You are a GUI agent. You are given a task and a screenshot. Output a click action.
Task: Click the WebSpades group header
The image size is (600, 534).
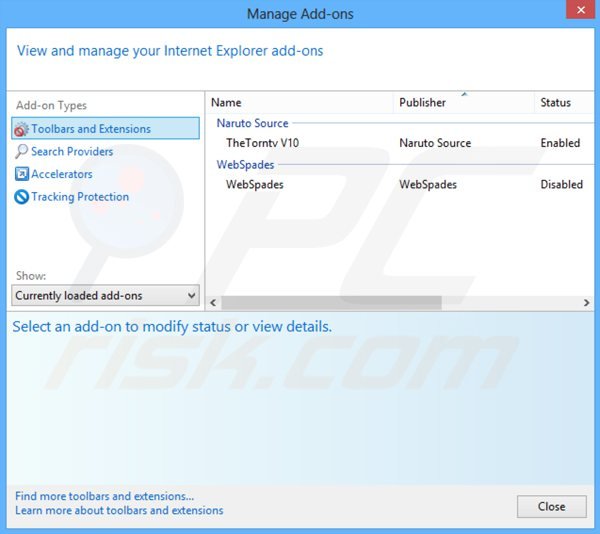pyautogui.click(x=245, y=164)
